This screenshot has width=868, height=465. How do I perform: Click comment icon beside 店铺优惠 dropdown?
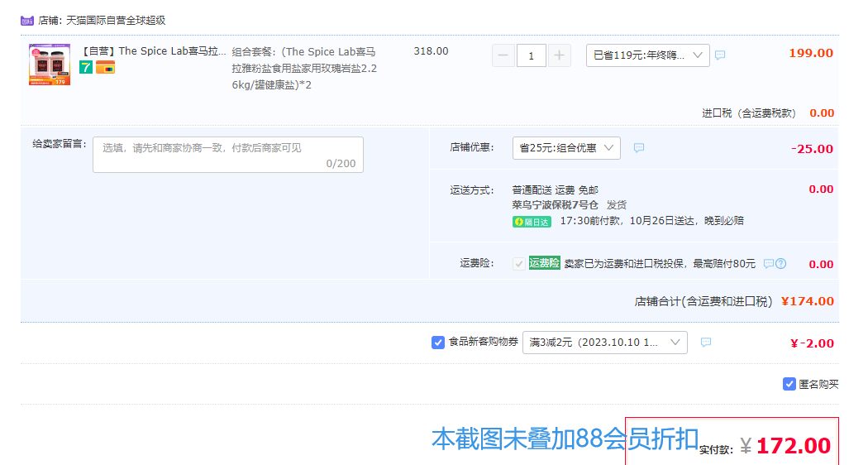(x=639, y=148)
